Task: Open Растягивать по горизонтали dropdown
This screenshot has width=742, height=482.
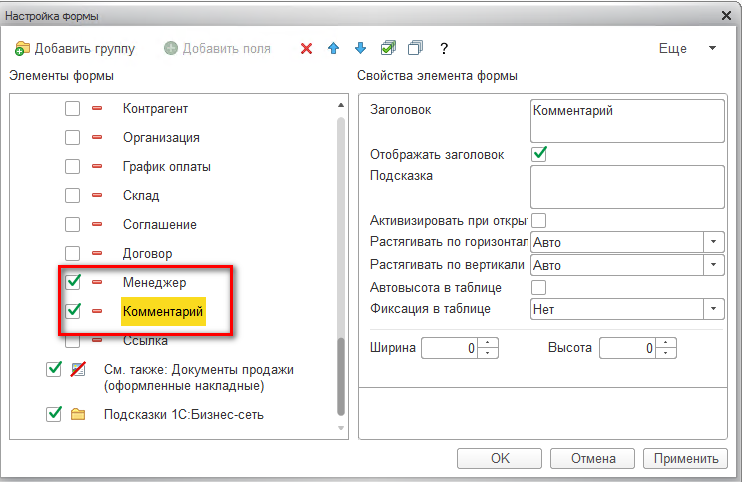Action: pyautogui.click(x=713, y=242)
